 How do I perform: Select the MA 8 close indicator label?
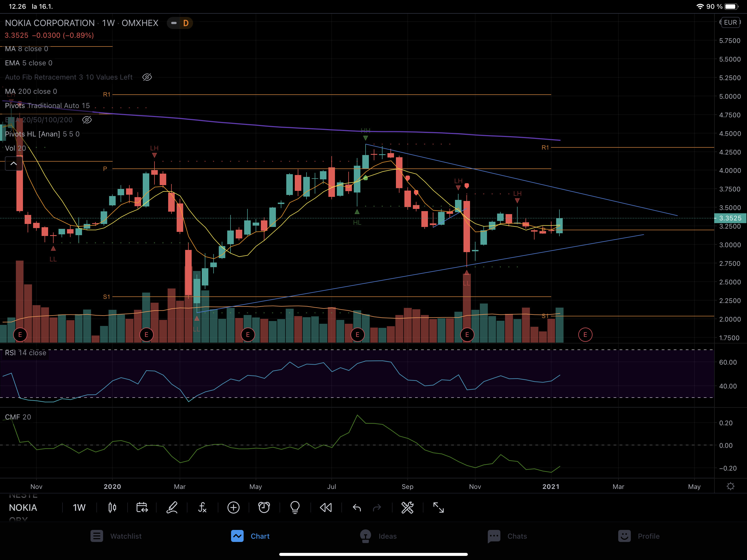[26, 49]
